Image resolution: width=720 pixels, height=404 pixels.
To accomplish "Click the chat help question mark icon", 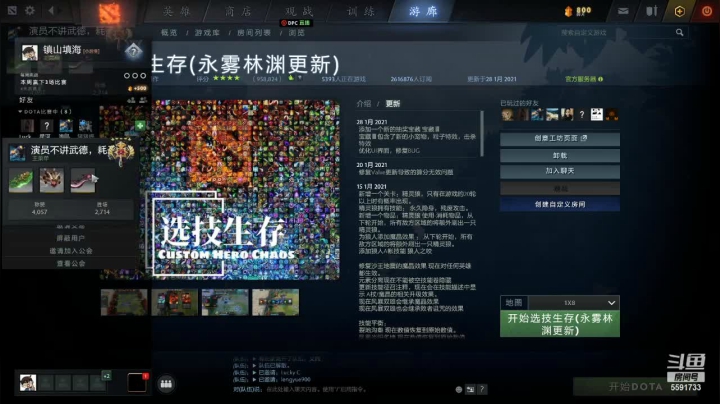I will (x=482, y=389).
